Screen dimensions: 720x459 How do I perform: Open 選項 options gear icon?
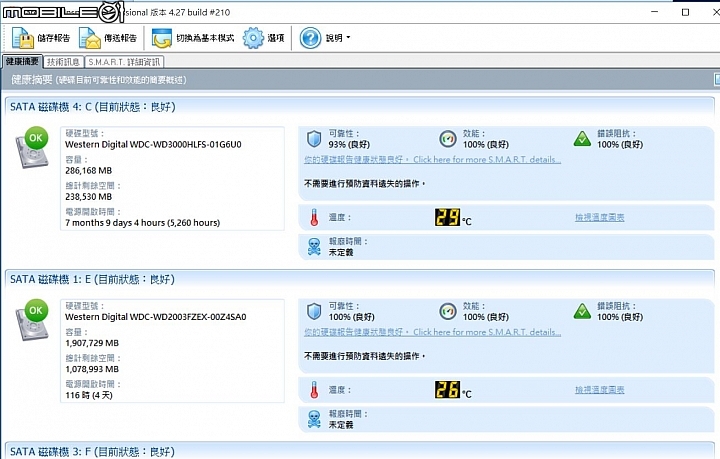point(253,38)
